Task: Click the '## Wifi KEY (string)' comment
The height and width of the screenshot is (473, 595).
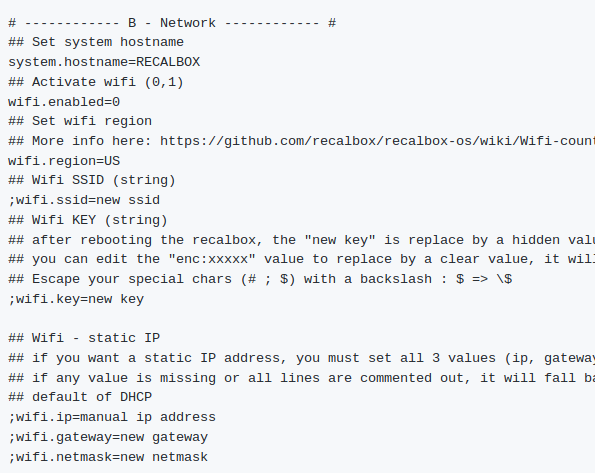Action: 88,220
